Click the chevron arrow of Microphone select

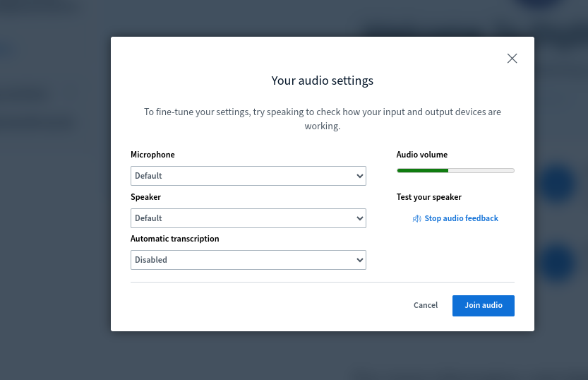359,176
